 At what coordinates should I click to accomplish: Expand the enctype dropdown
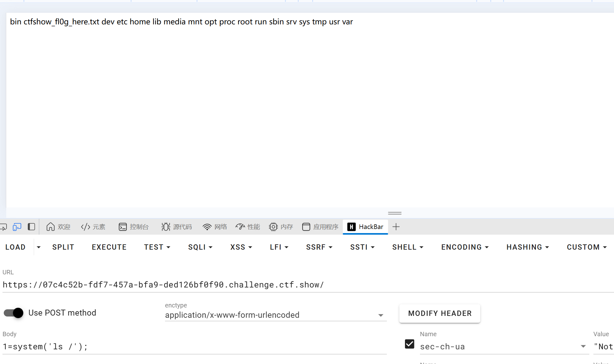[x=381, y=315]
